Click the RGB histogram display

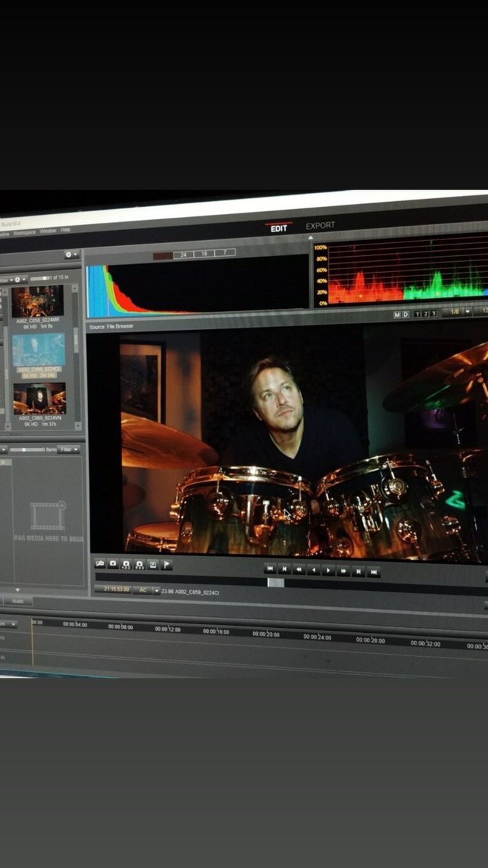tap(197, 286)
